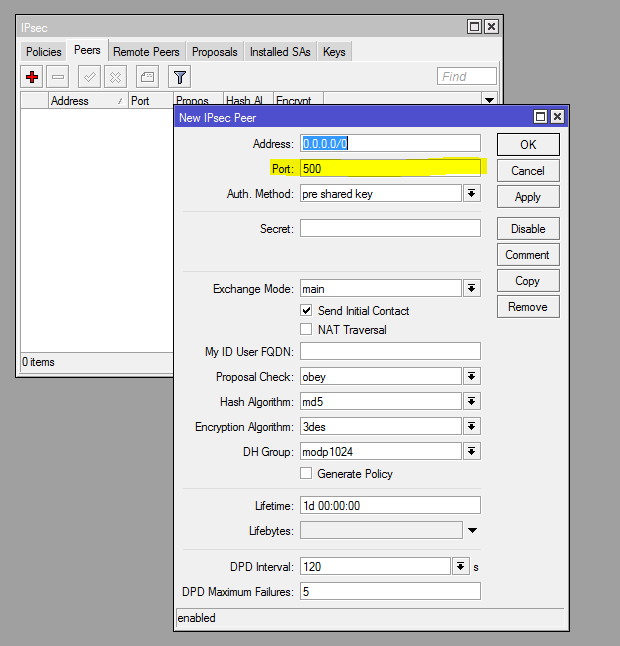Open DPD Interval dropdown arrow
This screenshot has width=620, height=646.
coord(461,566)
